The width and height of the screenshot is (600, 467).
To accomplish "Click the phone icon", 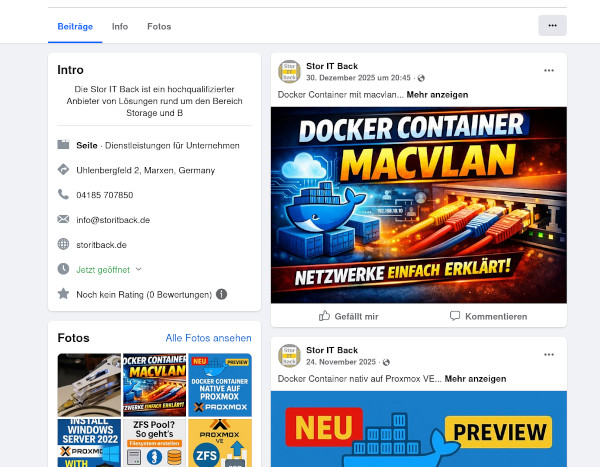I will tap(63, 194).
